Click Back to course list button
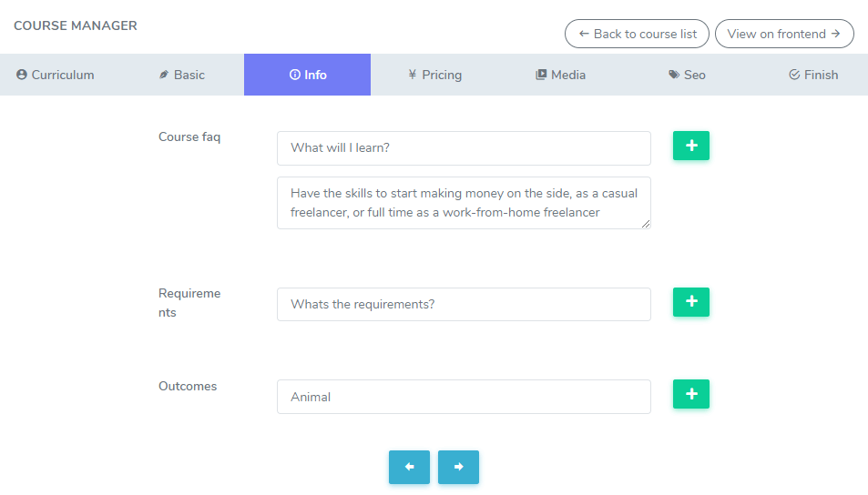This screenshot has height=495, width=868. coord(638,34)
